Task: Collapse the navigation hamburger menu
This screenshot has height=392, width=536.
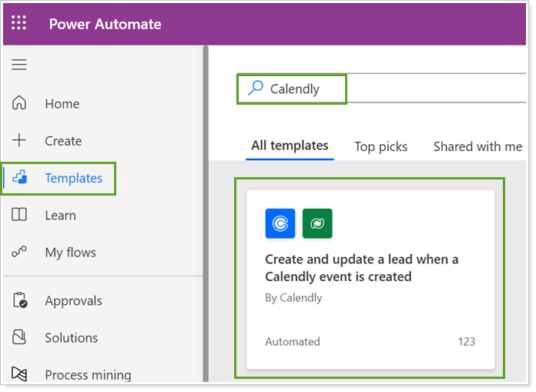Action: [19, 65]
